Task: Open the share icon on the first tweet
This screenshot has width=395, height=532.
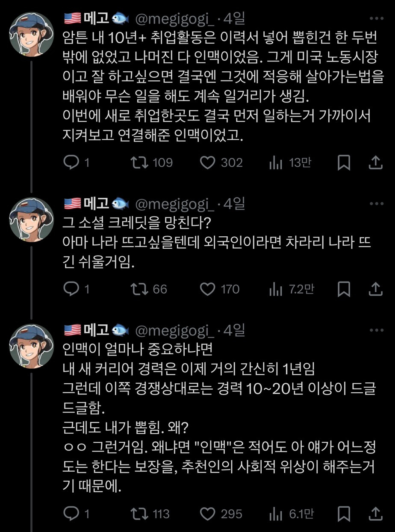Action: 376,162
